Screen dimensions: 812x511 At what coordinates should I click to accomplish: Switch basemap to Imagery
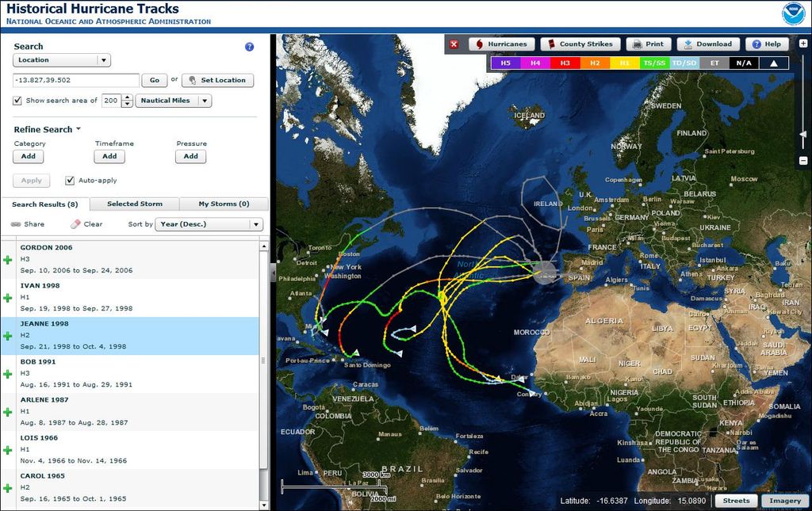point(785,501)
